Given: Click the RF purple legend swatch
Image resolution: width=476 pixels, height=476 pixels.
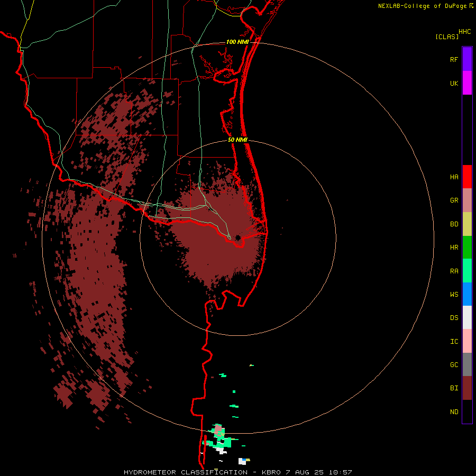Looking at the screenshot, I should pyautogui.click(x=467, y=59).
